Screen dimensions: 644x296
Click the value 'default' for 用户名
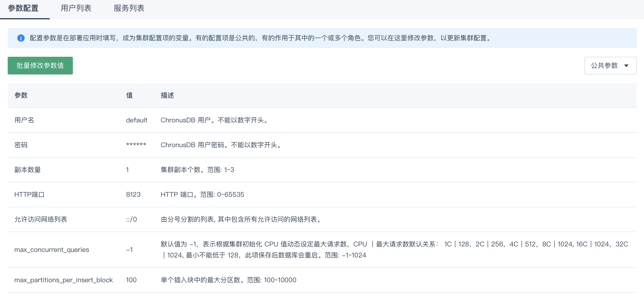tap(137, 120)
